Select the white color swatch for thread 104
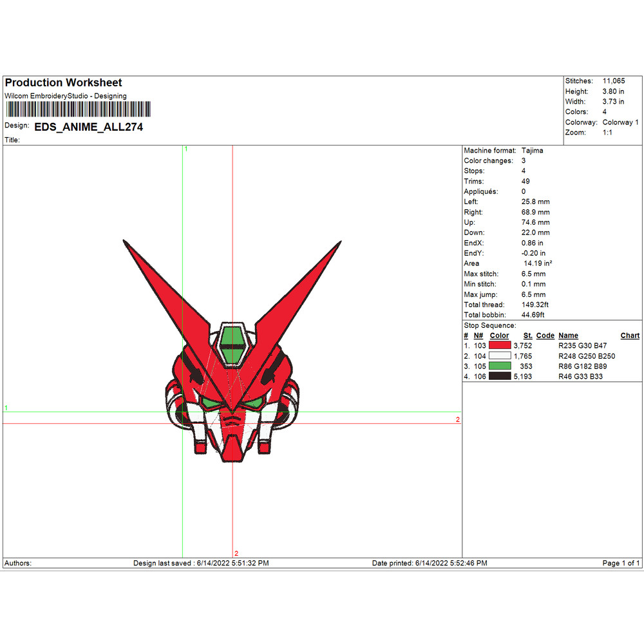The width and height of the screenshot is (644, 644). coord(498,355)
